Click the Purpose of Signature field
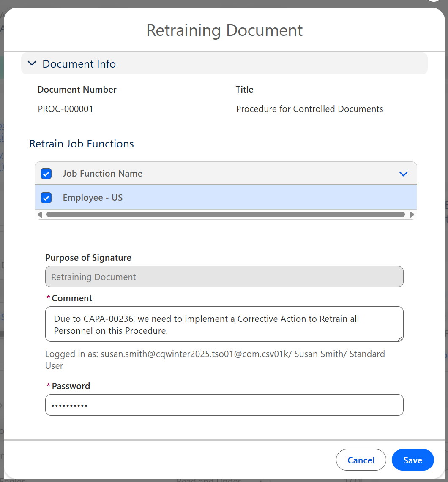The width and height of the screenshot is (448, 482). point(224,277)
